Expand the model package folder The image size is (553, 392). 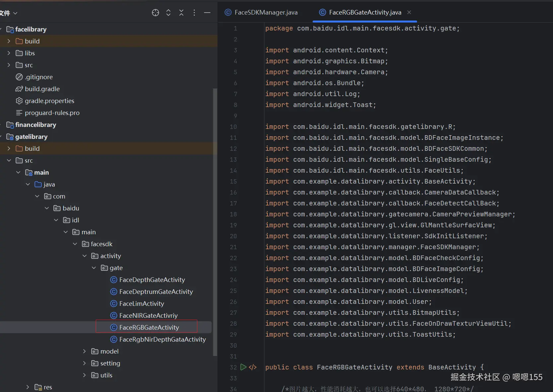point(85,351)
